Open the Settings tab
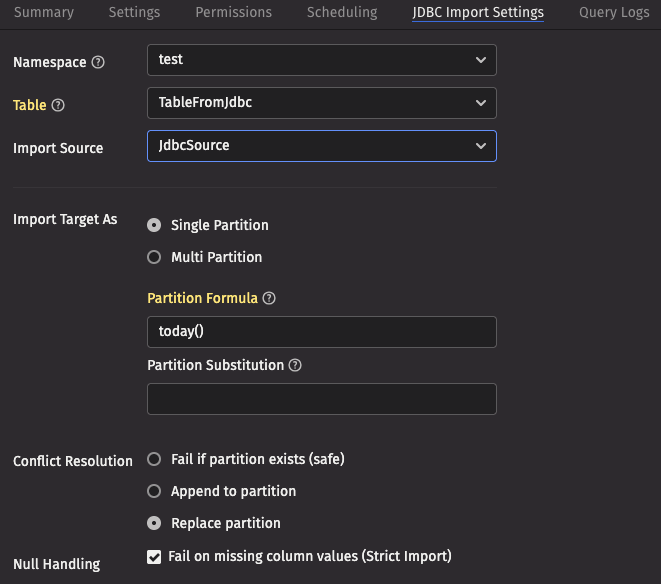The image size is (661, 584). click(x=133, y=13)
